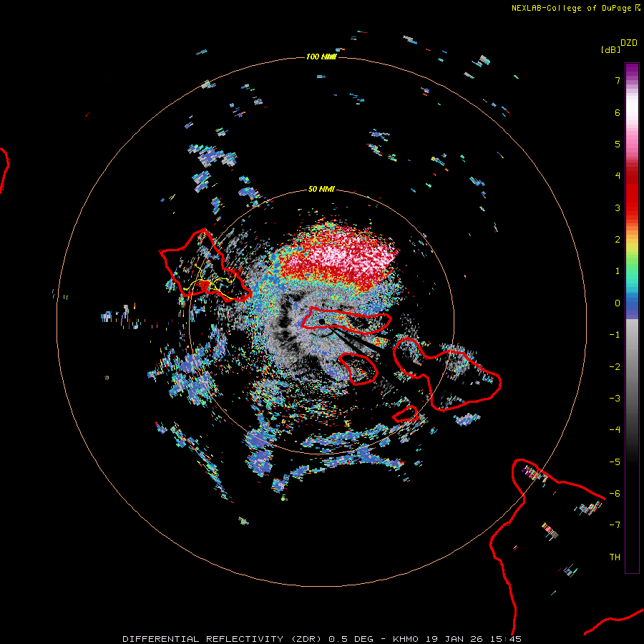Click the DZD label above the color scale

[x=629, y=43]
